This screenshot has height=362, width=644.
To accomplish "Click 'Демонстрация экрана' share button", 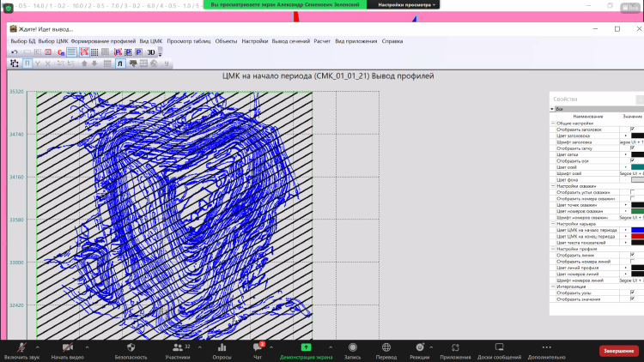I will click(306, 351).
